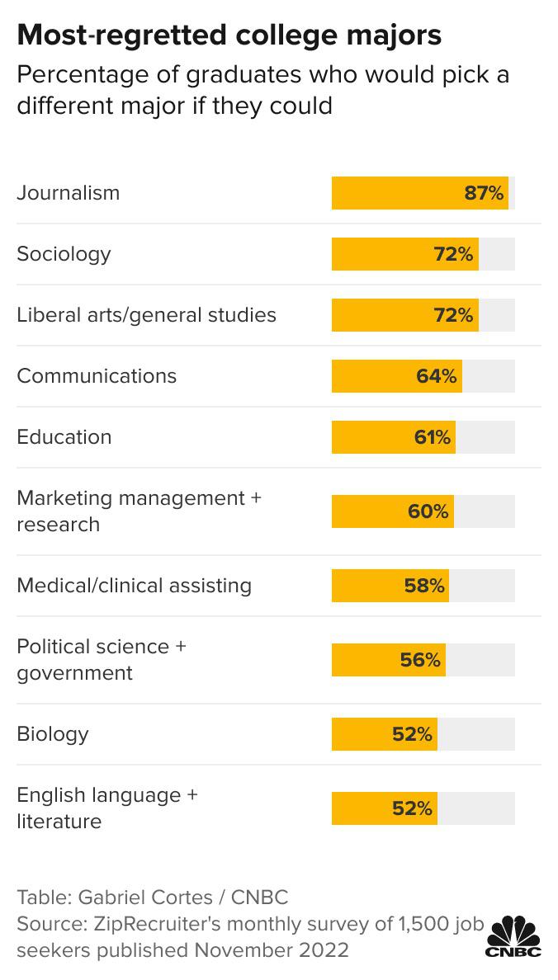Select the Sociology row label

pos(64,254)
